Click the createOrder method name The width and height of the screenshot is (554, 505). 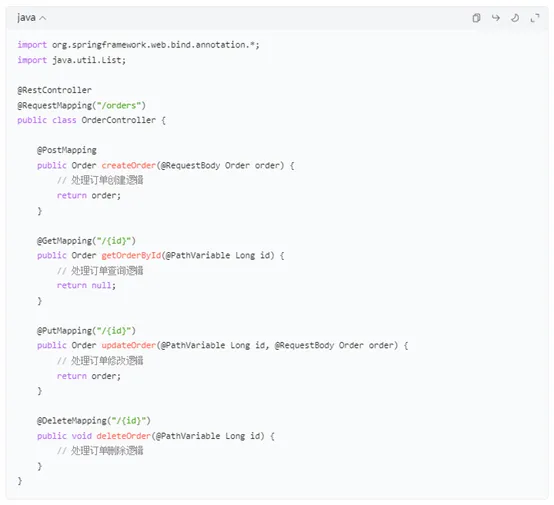click(129, 165)
